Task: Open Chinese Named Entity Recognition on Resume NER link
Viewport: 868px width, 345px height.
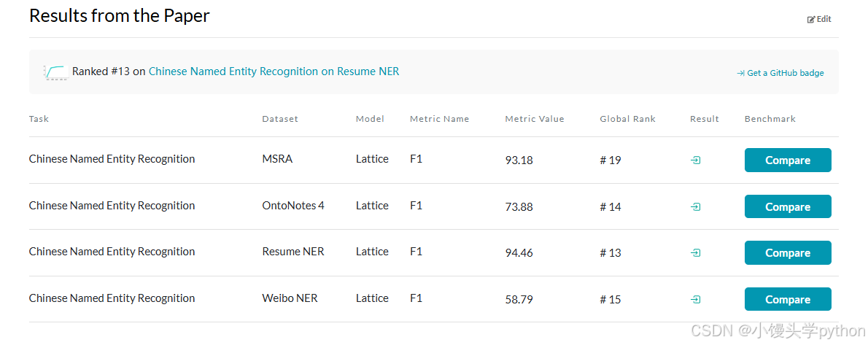Action: pyautogui.click(x=274, y=71)
